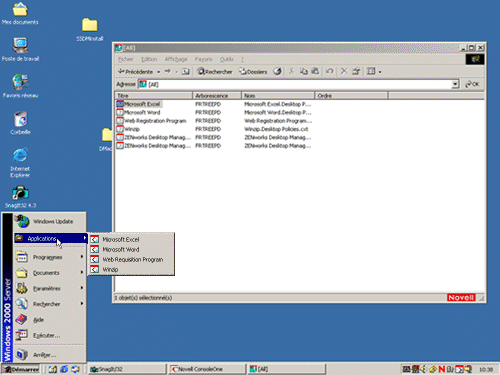Image resolution: width=500 pixels, height=375 pixels.
Task: Open Aide from the Start menu
Action: click(50, 320)
